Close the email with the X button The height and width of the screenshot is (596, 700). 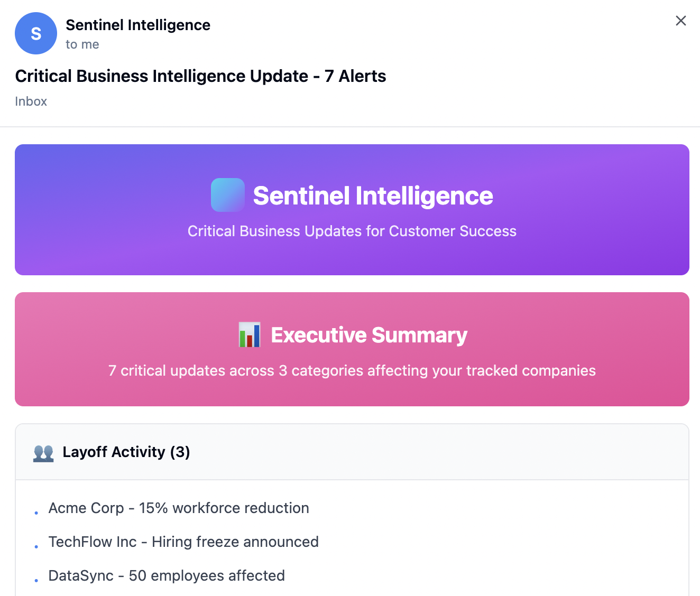[x=680, y=21]
